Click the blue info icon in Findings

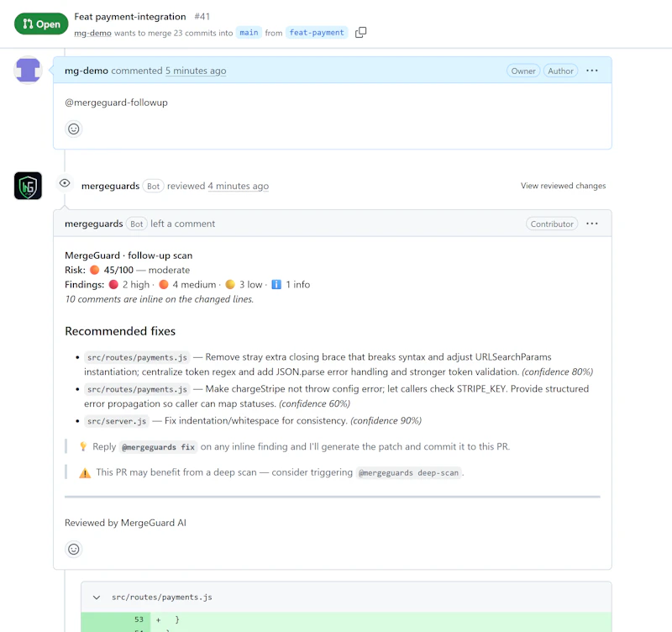(x=276, y=284)
